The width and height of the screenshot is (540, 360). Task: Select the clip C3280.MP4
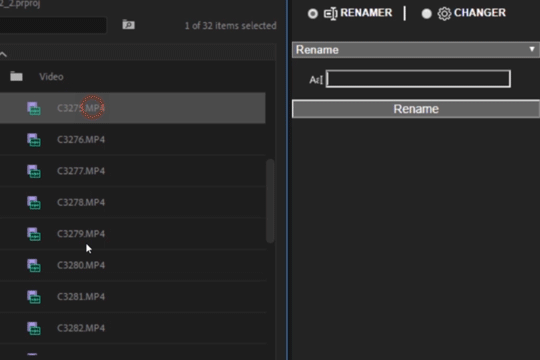81,265
